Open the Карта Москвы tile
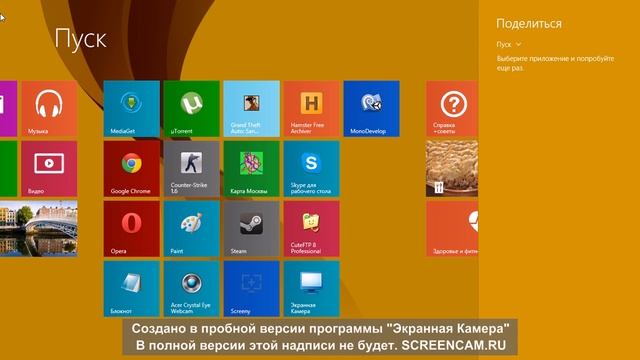The height and width of the screenshot is (360, 640). point(251,169)
